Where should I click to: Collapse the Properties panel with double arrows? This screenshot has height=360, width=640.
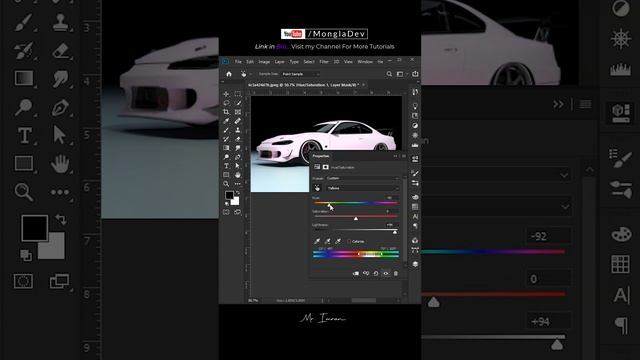click(395, 156)
